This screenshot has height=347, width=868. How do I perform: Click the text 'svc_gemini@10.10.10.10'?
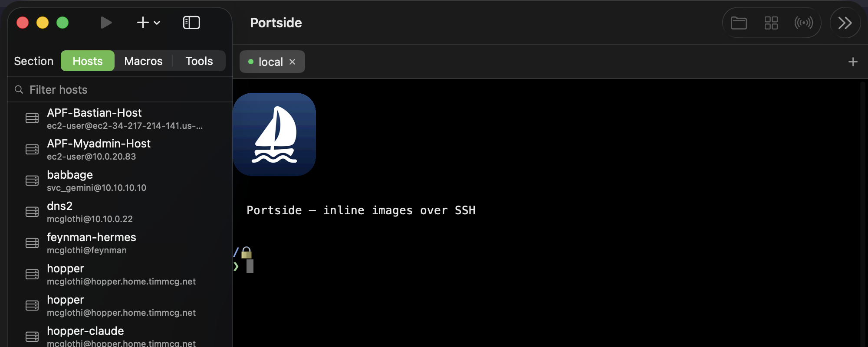click(x=96, y=188)
